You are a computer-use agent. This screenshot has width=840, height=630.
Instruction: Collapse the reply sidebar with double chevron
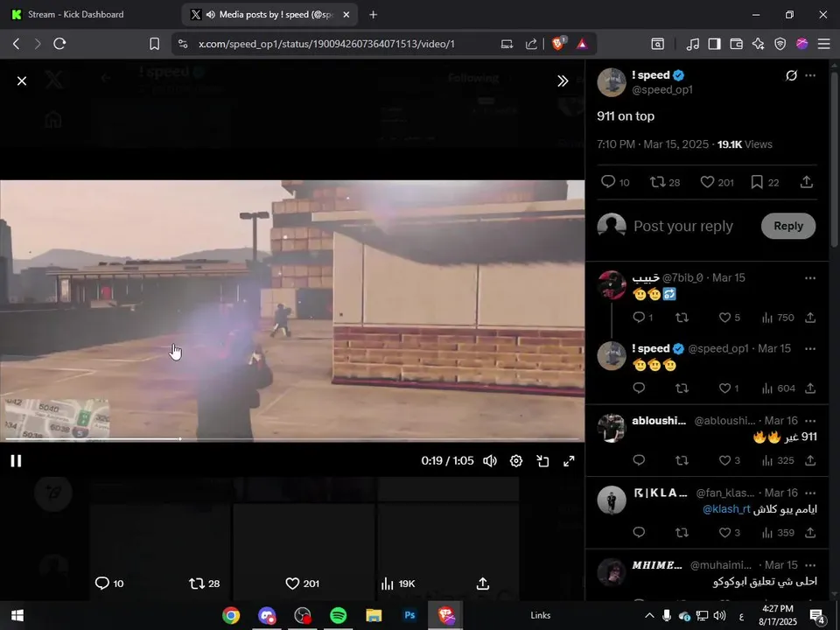pyautogui.click(x=563, y=80)
